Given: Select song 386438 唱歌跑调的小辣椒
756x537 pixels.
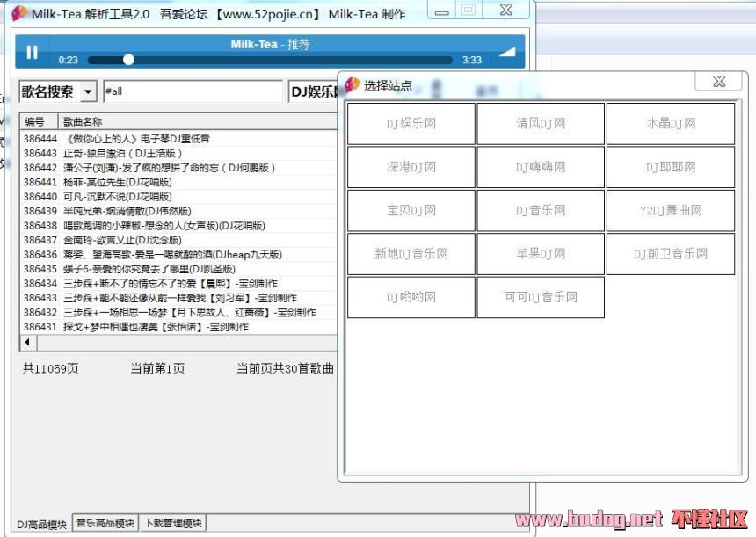Looking at the screenshot, I should 178,226.
